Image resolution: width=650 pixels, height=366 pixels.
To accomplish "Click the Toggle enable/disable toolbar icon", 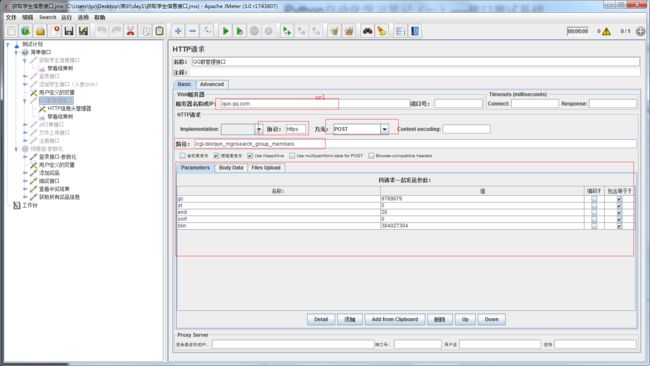I will click(207, 31).
